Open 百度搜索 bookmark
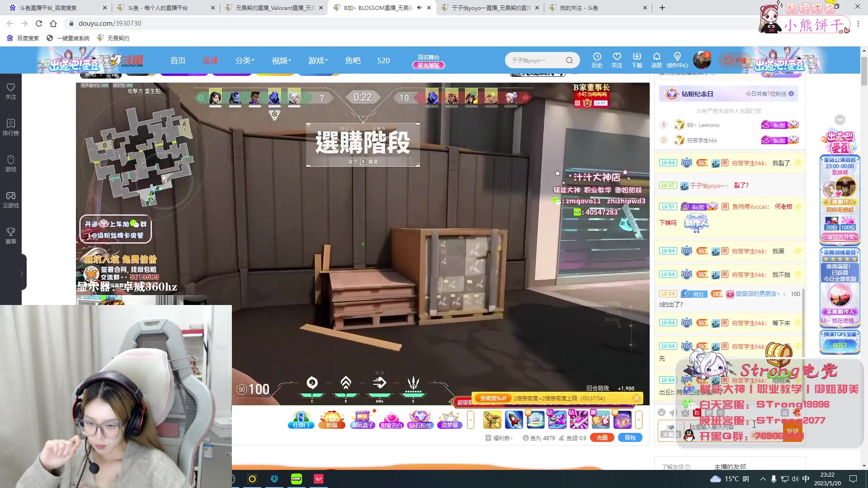The height and width of the screenshot is (488, 868). 23,38
